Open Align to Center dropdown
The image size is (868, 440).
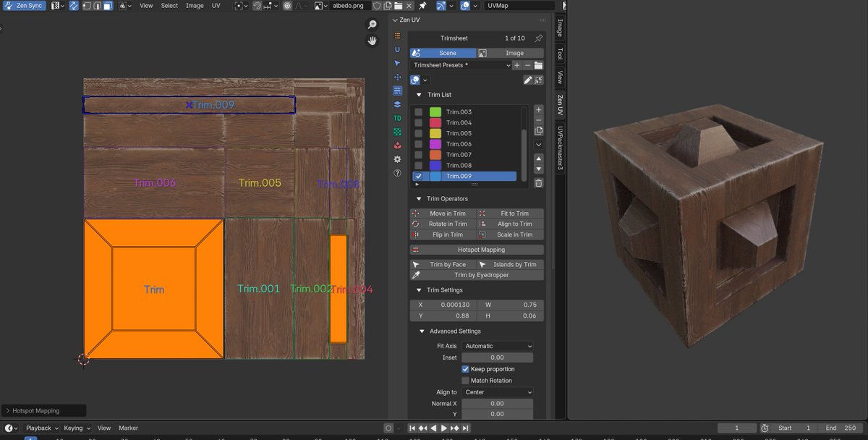tap(498, 392)
